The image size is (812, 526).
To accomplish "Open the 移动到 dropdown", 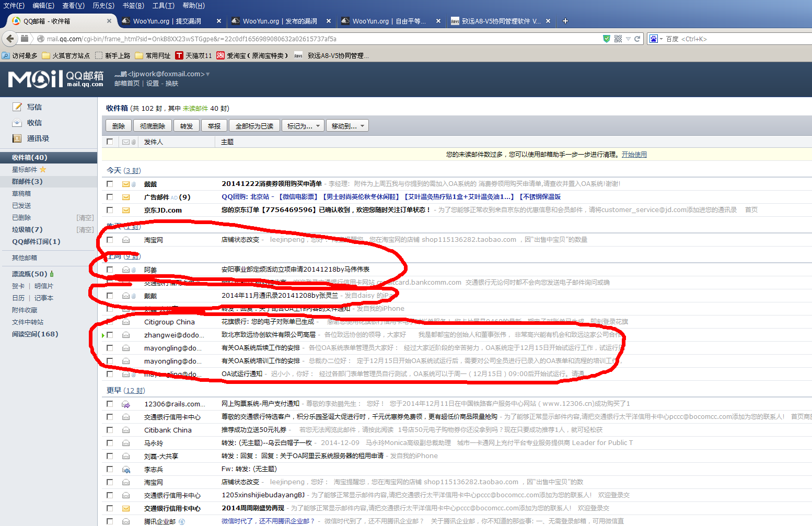I will click(347, 126).
